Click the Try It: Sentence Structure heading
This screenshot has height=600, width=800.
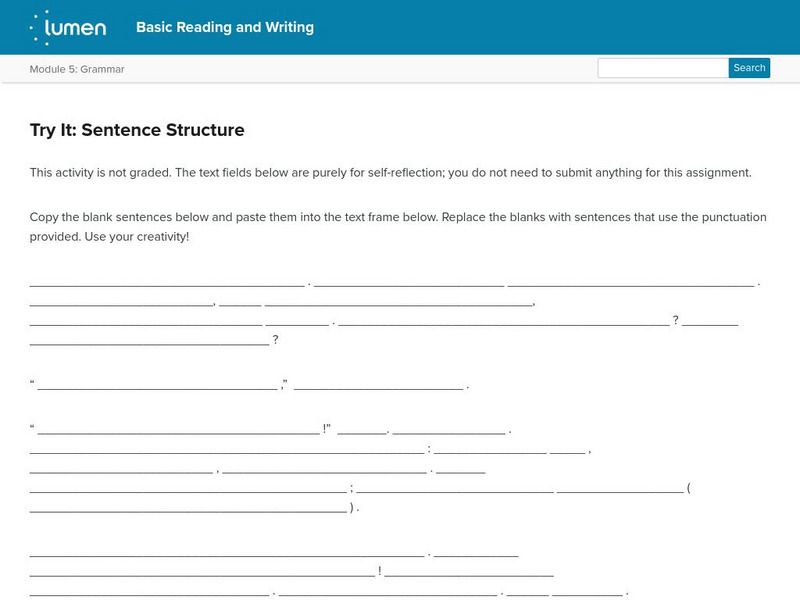[x=137, y=130]
